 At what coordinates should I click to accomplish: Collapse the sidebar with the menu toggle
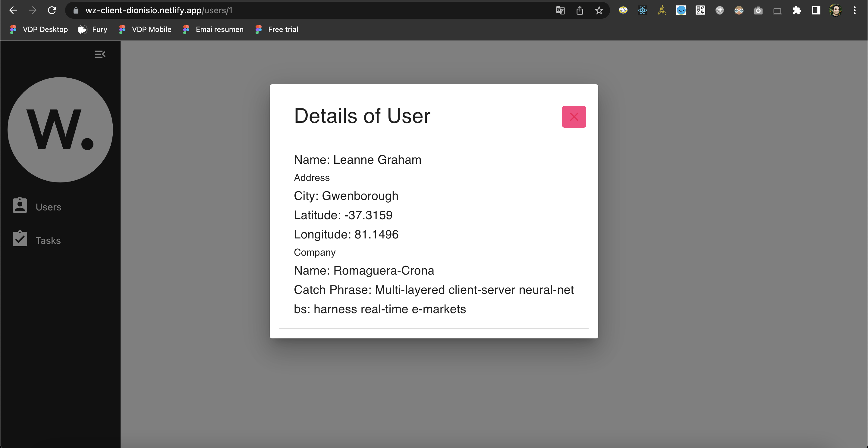[100, 54]
